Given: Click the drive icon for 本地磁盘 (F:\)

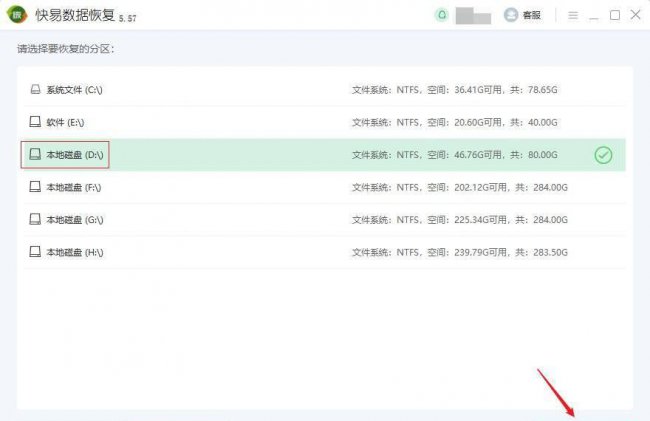Looking at the screenshot, I should [x=35, y=187].
